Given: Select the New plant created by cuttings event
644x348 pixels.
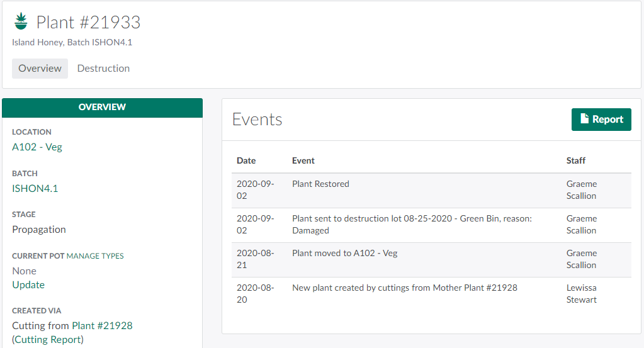Looking at the screenshot, I should pyautogui.click(x=404, y=288).
